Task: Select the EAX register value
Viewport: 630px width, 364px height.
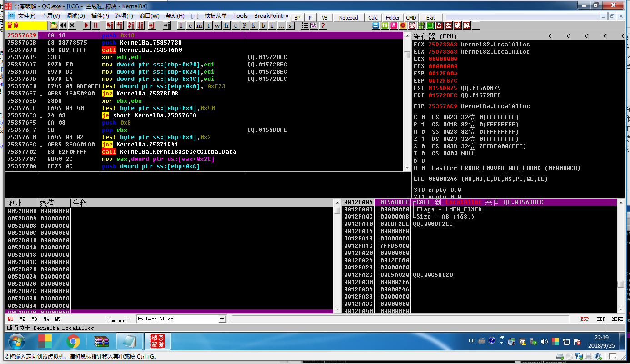Action: (442, 45)
